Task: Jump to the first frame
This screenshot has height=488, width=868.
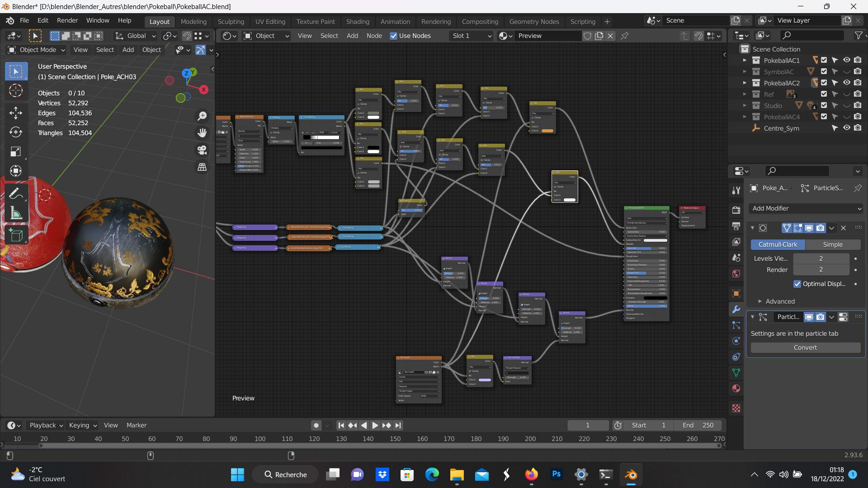Action: [x=341, y=425]
